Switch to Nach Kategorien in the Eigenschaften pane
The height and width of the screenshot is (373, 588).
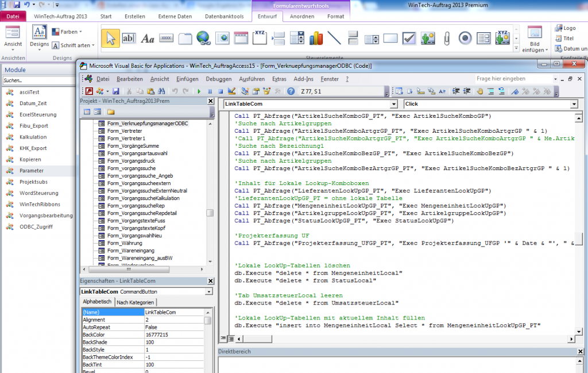click(136, 302)
